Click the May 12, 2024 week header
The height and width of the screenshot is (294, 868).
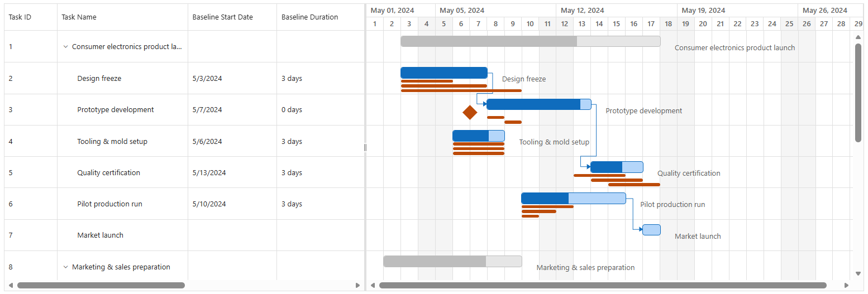(x=617, y=11)
